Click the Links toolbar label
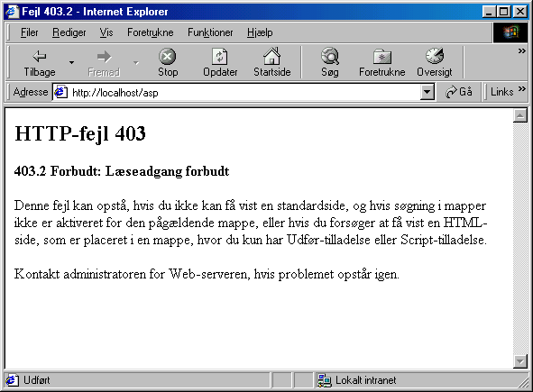533x392 pixels. click(x=501, y=92)
